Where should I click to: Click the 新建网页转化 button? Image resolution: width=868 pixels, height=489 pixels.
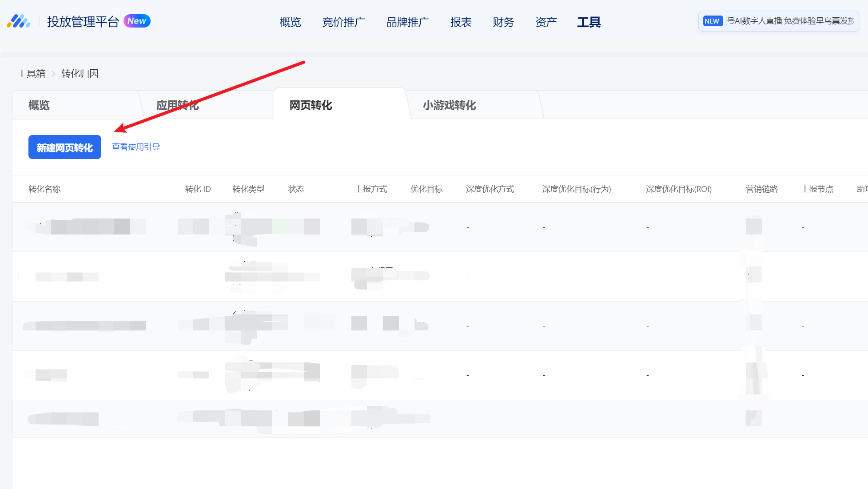coord(65,147)
